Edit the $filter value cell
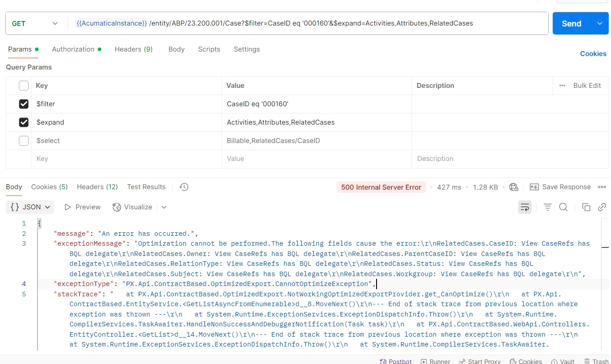611x364 pixels. (316, 104)
